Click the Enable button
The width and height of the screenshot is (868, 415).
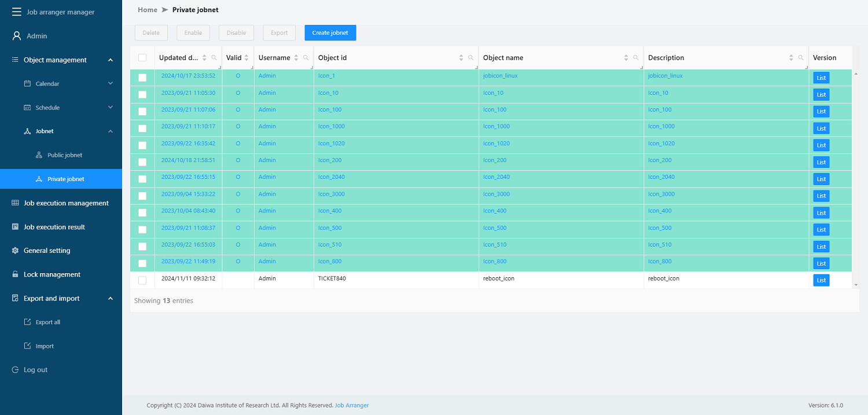pos(193,33)
